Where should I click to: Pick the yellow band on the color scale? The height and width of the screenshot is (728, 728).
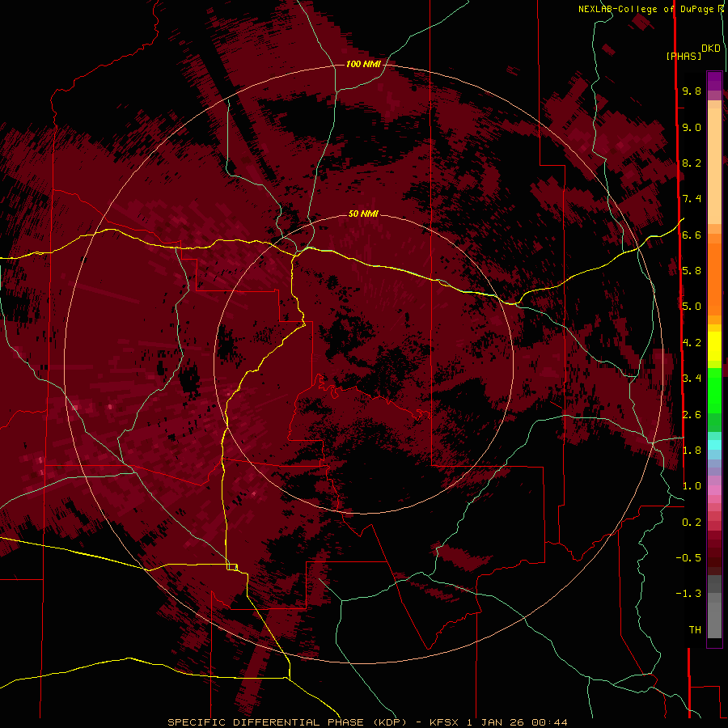pos(714,346)
